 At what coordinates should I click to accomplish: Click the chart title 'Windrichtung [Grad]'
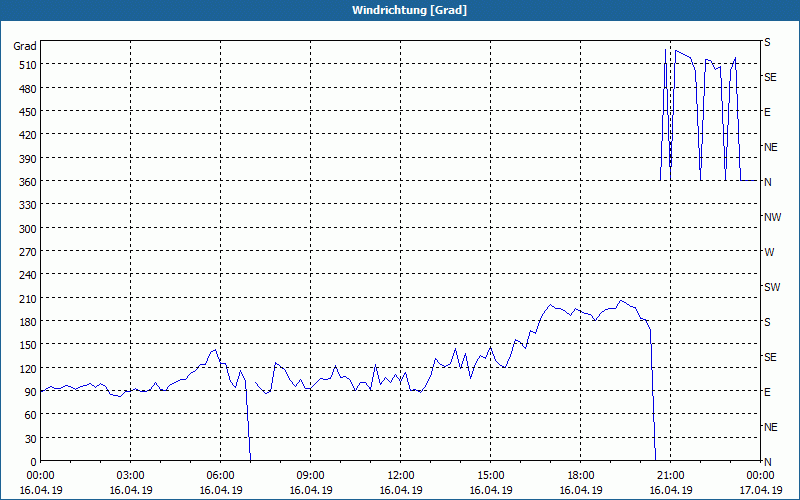(409, 10)
